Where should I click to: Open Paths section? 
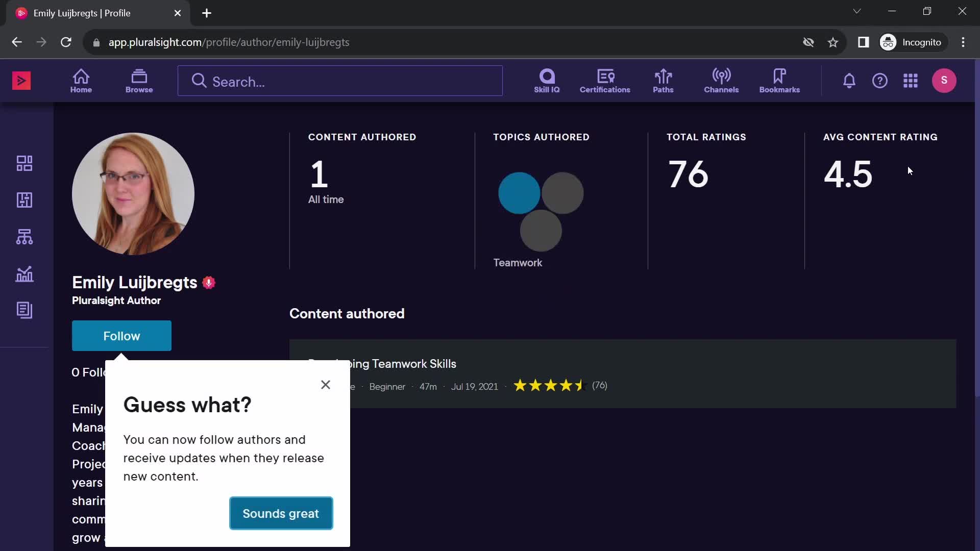point(663,81)
